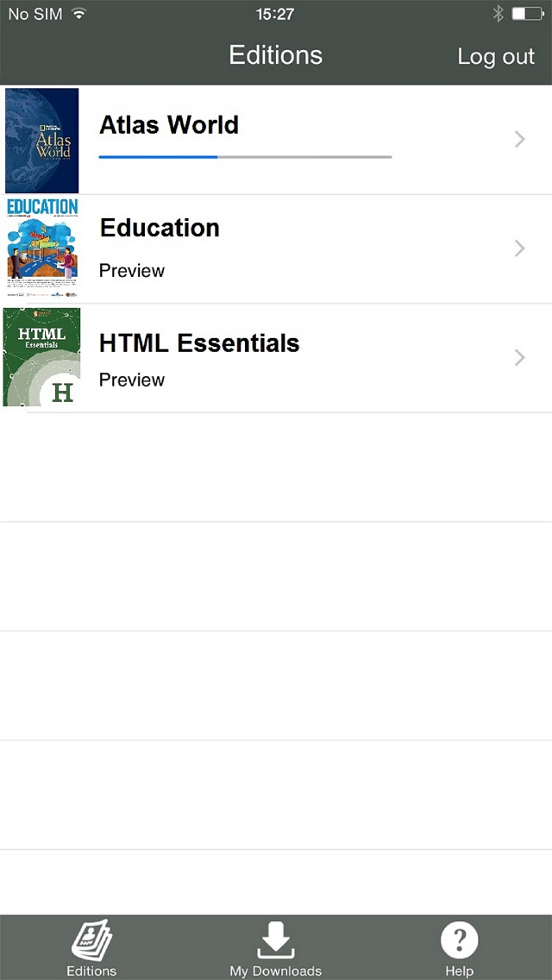Tap the Editions stacked-magazines icon

pyautogui.click(x=91, y=939)
